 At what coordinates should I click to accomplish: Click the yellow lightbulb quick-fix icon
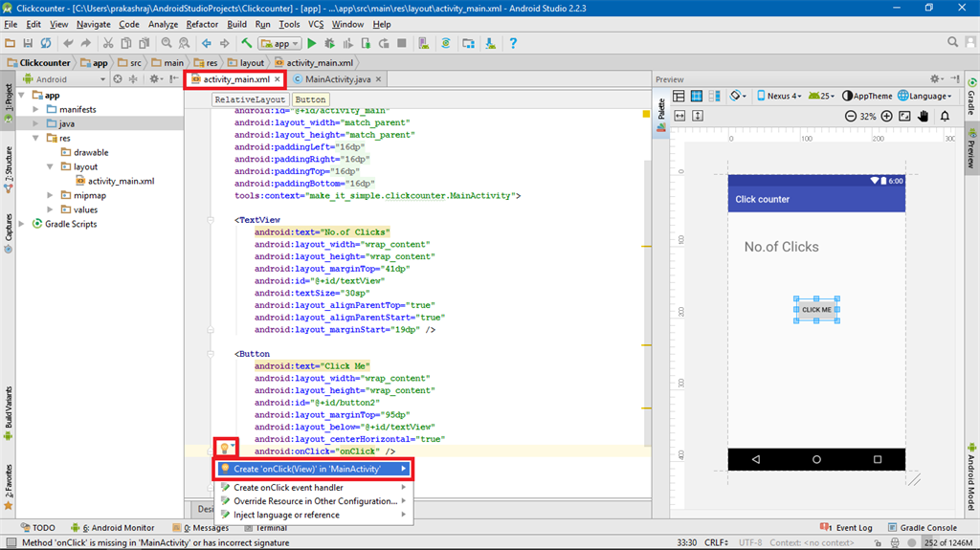(225, 448)
